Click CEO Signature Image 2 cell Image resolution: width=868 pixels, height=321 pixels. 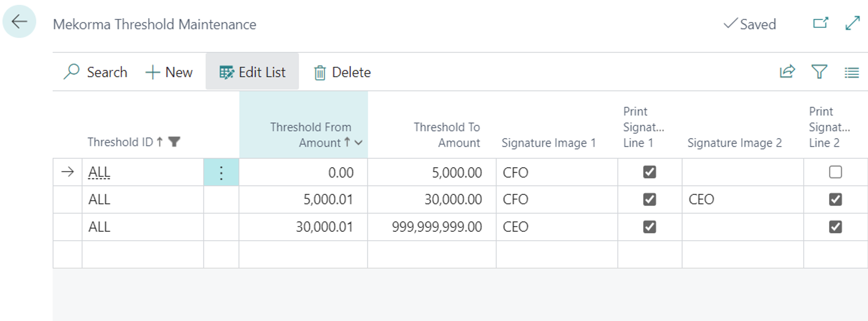click(743, 200)
